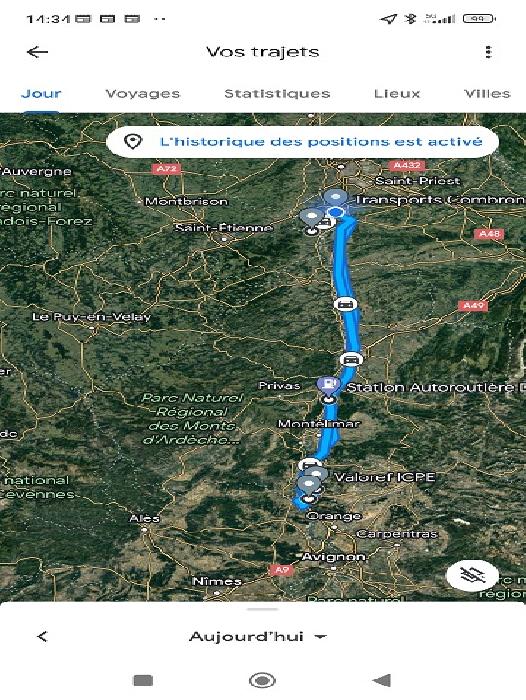
Task: Tap "L'historique des positions est activé" link
Action: (x=321, y=142)
